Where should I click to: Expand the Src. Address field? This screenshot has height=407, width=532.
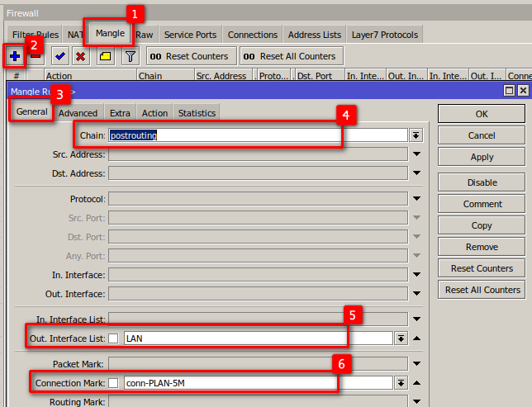416,154
